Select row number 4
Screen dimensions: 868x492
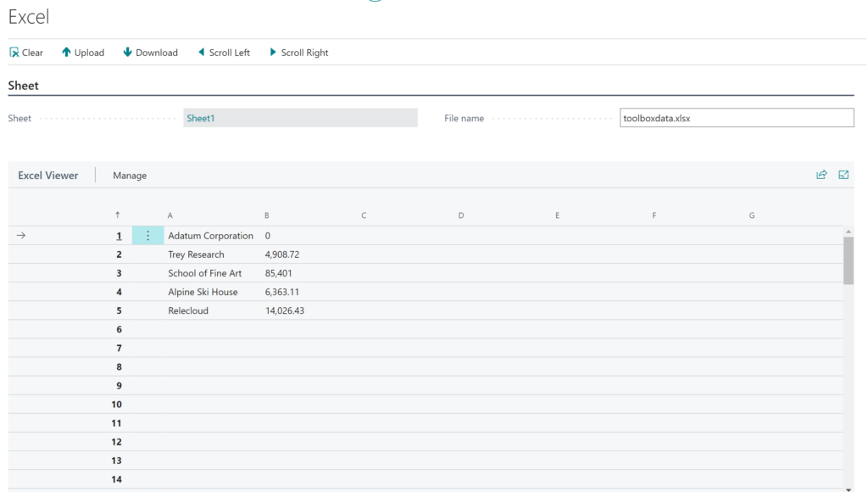click(119, 293)
